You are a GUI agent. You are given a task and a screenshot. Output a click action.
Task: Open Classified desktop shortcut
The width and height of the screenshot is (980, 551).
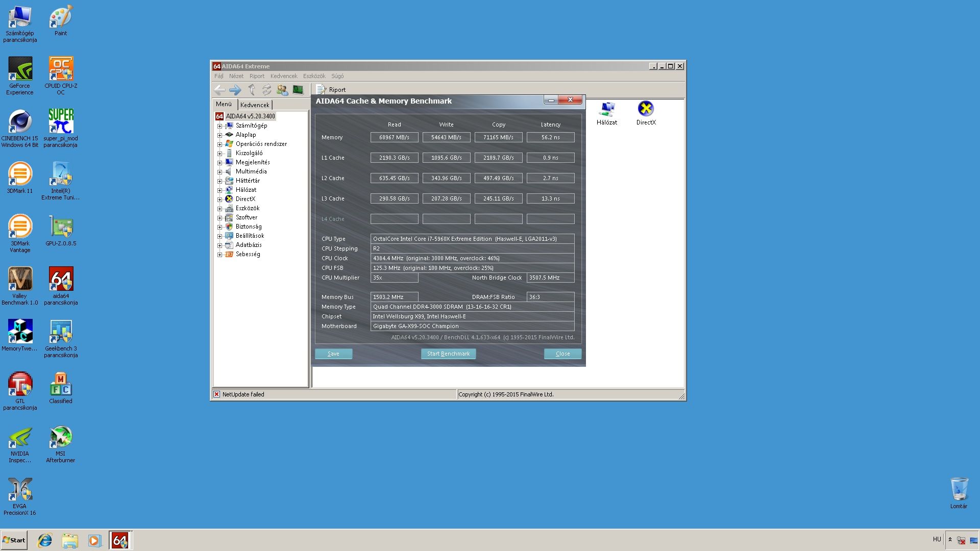tap(61, 388)
